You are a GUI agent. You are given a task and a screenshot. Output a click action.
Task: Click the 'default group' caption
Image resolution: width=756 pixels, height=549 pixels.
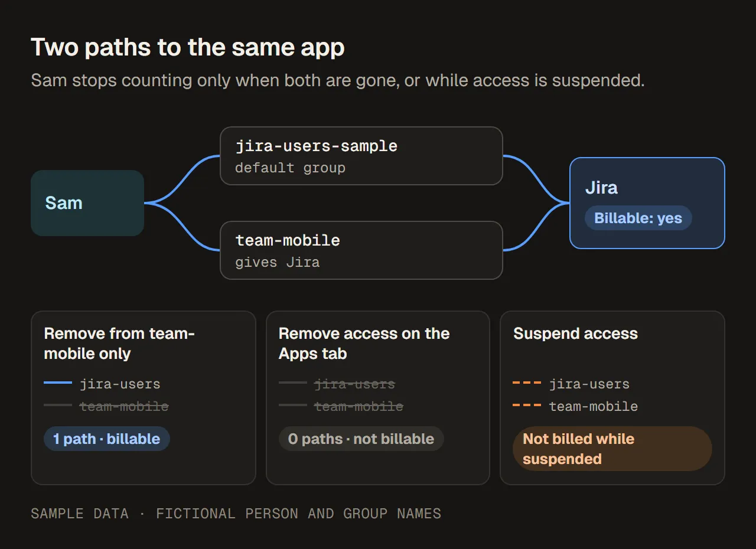tap(290, 168)
